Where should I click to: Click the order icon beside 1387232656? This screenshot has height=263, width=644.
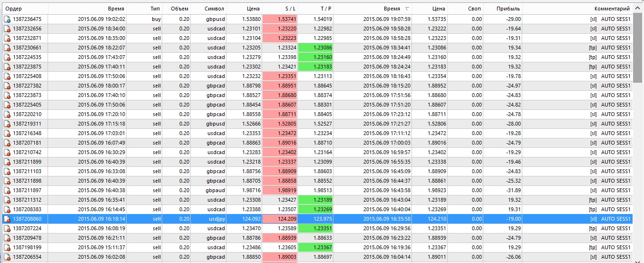pyautogui.click(x=7, y=29)
